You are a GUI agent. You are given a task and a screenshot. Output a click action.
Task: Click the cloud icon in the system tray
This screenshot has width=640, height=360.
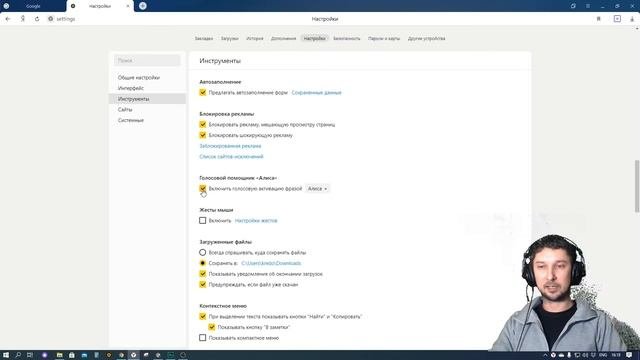(561, 355)
